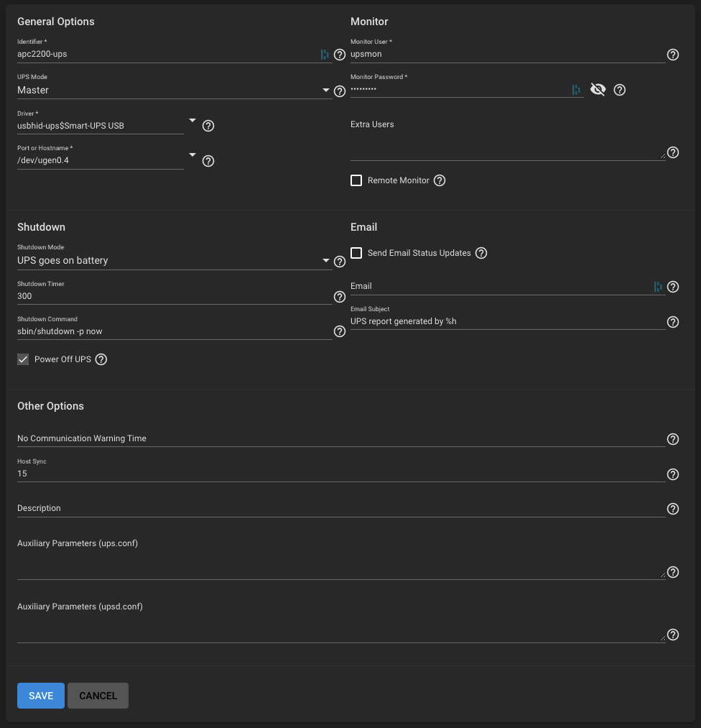Show the Power Off UPS help icon
701x728 pixels.
[x=101, y=359]
